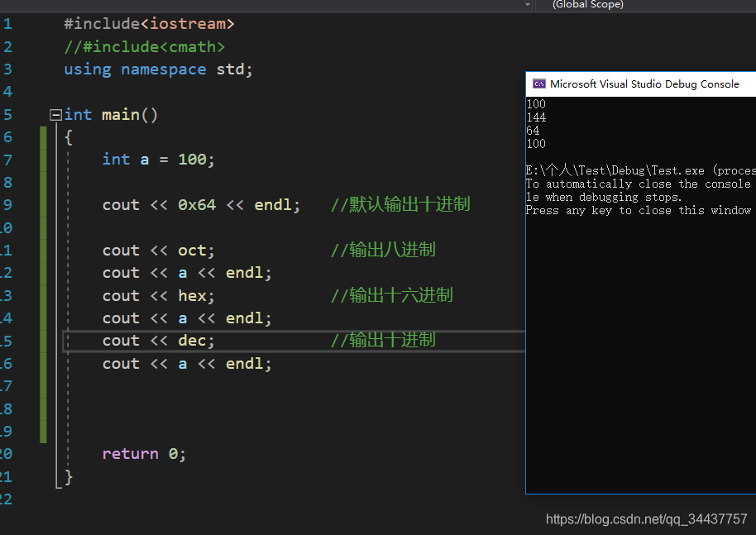Collapse the main() function outline box
The width and height of the screenshot is (756, 535).
[56, 115]
